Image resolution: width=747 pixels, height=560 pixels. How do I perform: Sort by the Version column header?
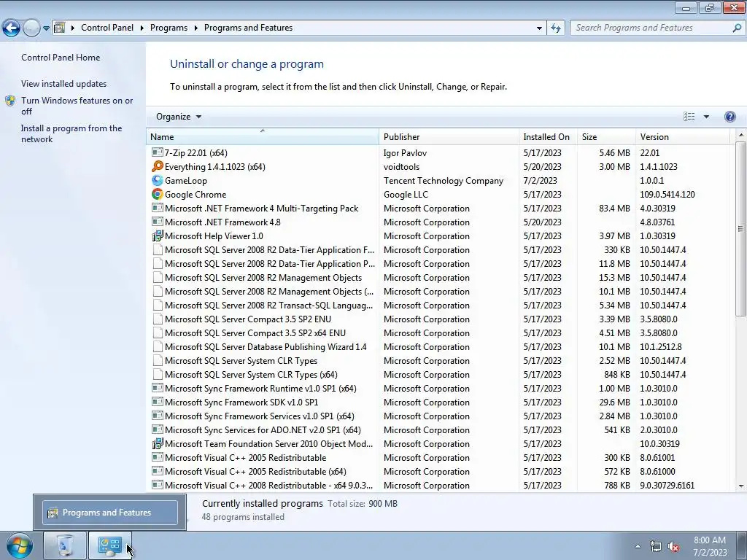pyautogui.click(x=682, y=136)
